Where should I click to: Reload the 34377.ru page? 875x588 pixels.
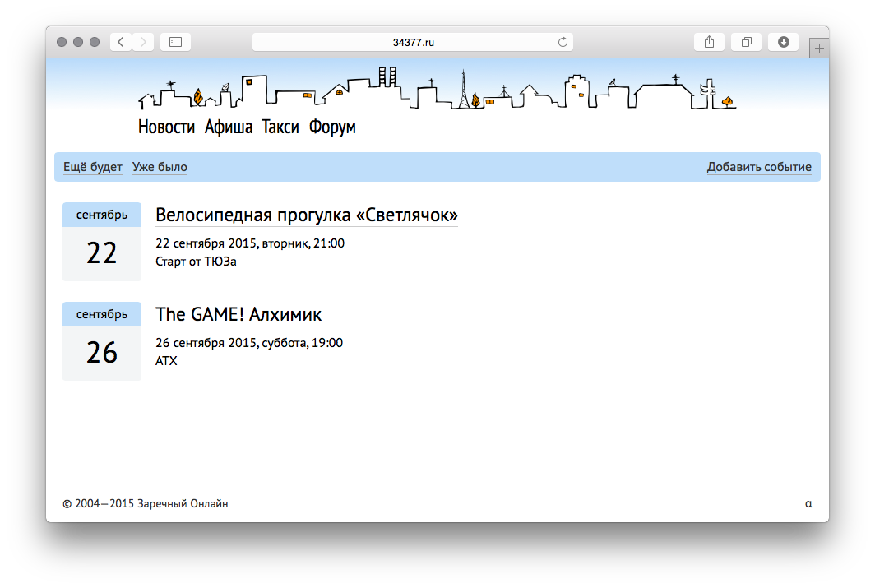[562, 42]
